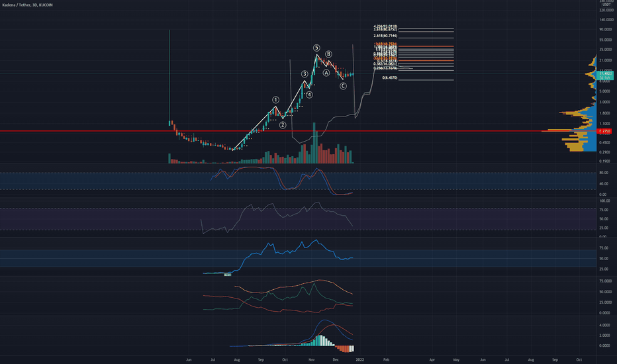Click the Apr label on time axis
Image resolution: width=617 pixels, height=364 pixels.
coord(432,359)
